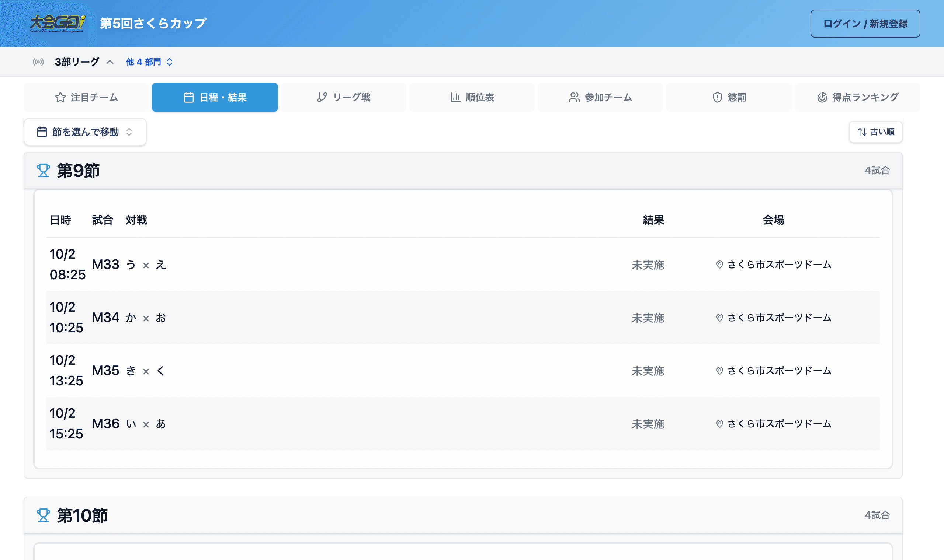The height and width of the screenshot is (560, 944).
Task: Click the location pin for match M33
Action: click(x=720, y=265)
